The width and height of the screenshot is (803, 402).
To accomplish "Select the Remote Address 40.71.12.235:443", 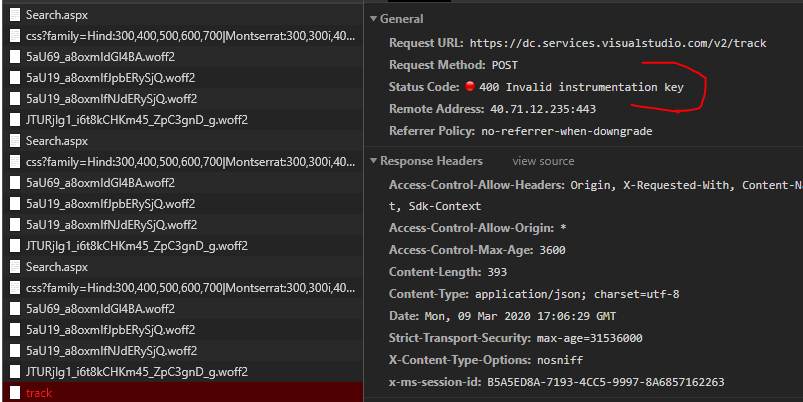I will (543, 109).
